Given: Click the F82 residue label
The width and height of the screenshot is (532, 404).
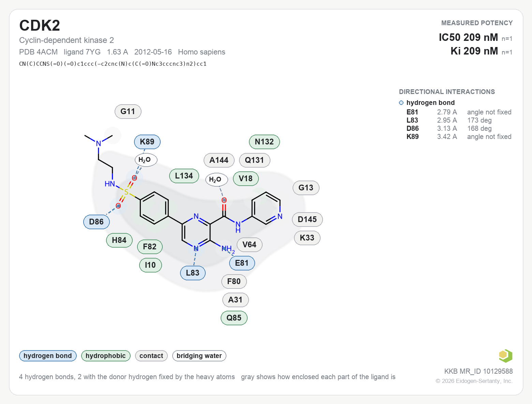Looking at the screenshot, I should (x=150, y=247).
